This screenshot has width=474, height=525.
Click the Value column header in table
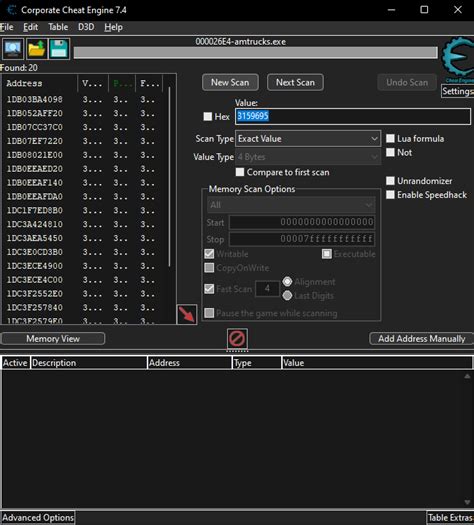coord(377,363)
